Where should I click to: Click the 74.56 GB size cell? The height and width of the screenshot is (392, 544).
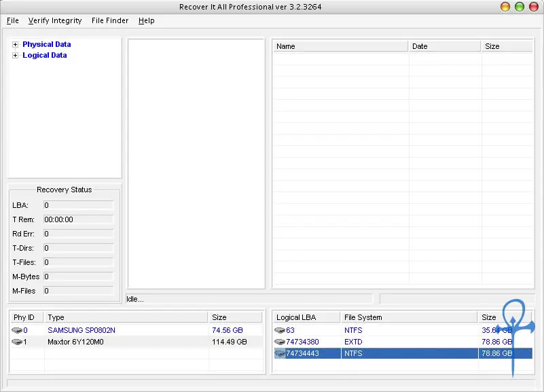228,330
